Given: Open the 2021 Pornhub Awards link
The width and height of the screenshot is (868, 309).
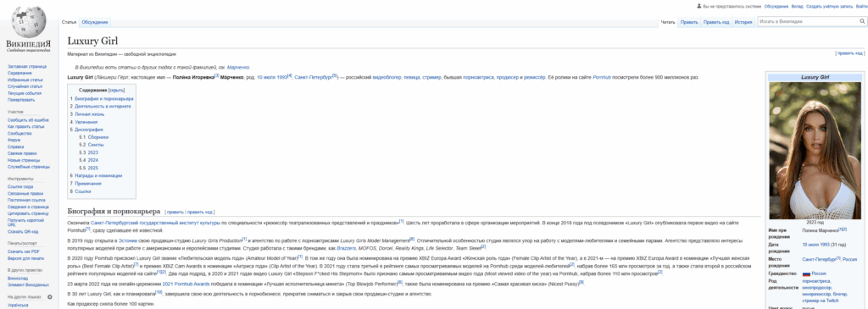Looking at the screenshot, I should coord(186,284).
